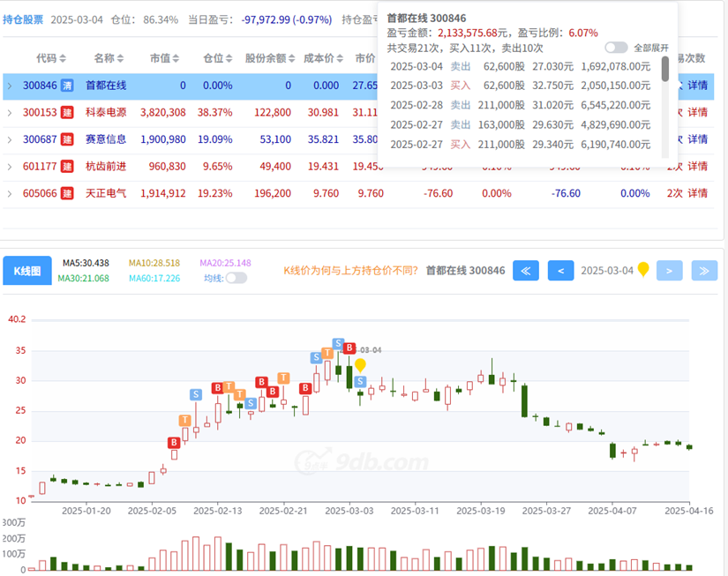
Task: Select the K线图 tab
Action: click(27, 271)
